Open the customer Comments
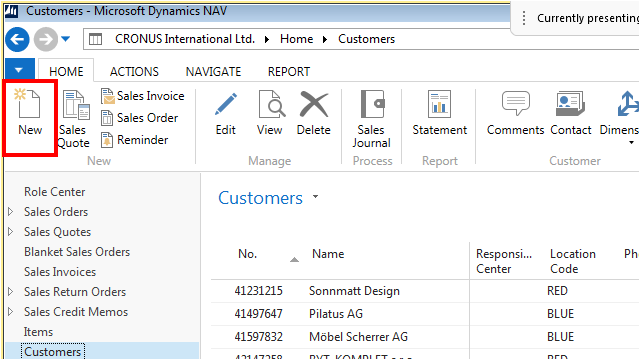Viewport: 640px width, 360px height. [x=516, y=113]
